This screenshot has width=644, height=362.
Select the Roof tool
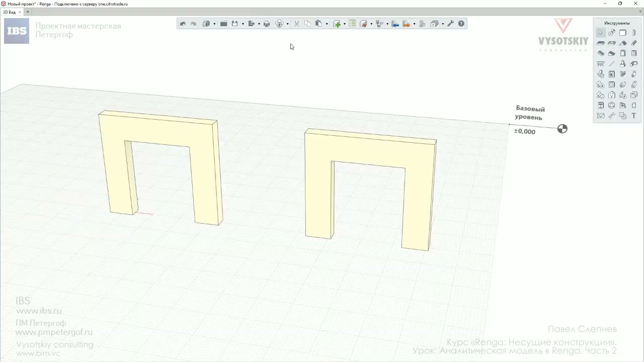click(x=623, y=43)
